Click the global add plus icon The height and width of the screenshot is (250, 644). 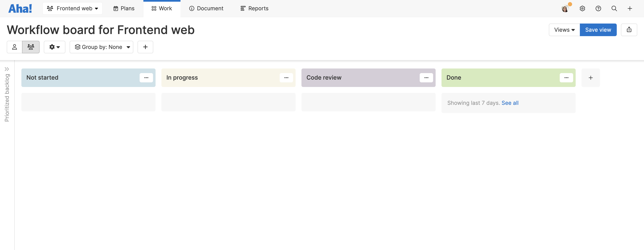click(x=630, y=8)
